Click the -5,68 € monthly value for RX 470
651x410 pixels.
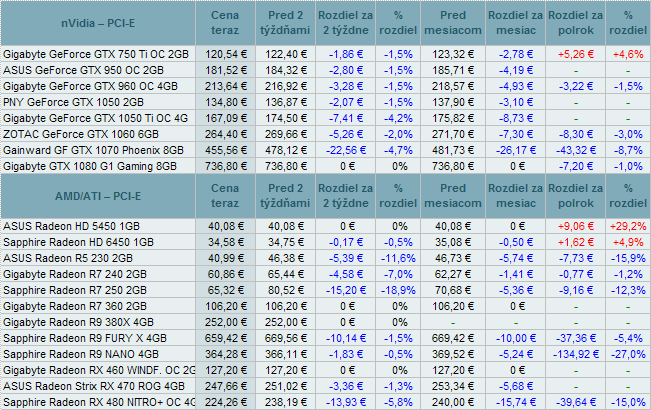tap(516, 386)
